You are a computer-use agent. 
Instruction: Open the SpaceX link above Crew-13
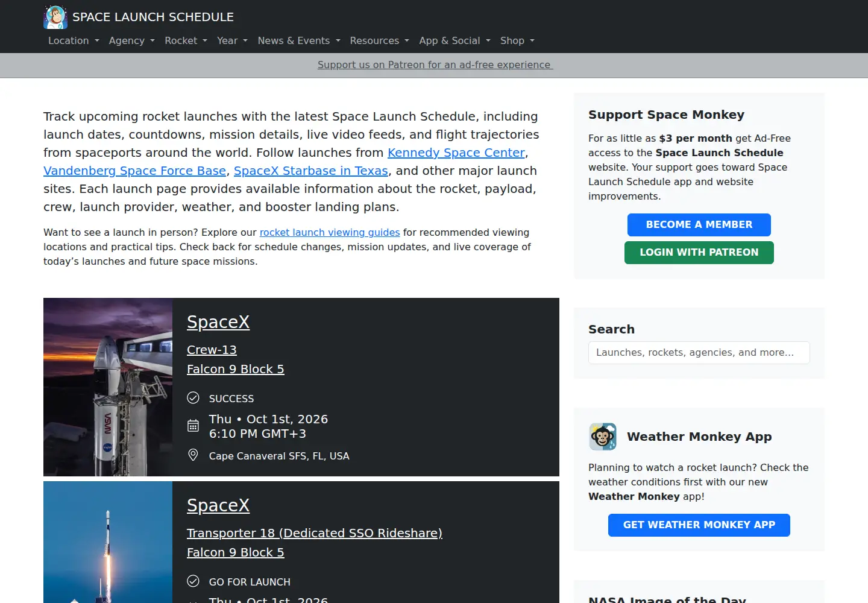click(x=218, y=322)
